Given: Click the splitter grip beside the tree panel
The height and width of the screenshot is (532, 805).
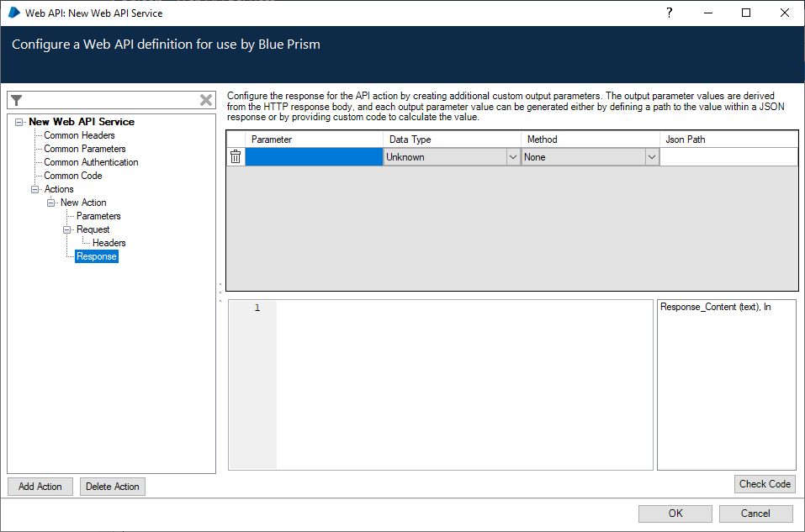Looking at the screenshot, I should pyautogui.click(x=220, y=292).
